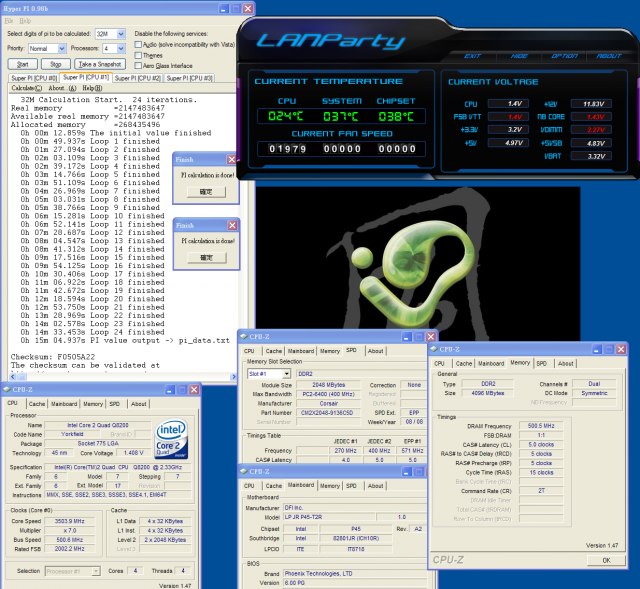640x589 pixels.
Task: Open the digits of pi dropdown (32M)
Action: click(x=121, y=34)
